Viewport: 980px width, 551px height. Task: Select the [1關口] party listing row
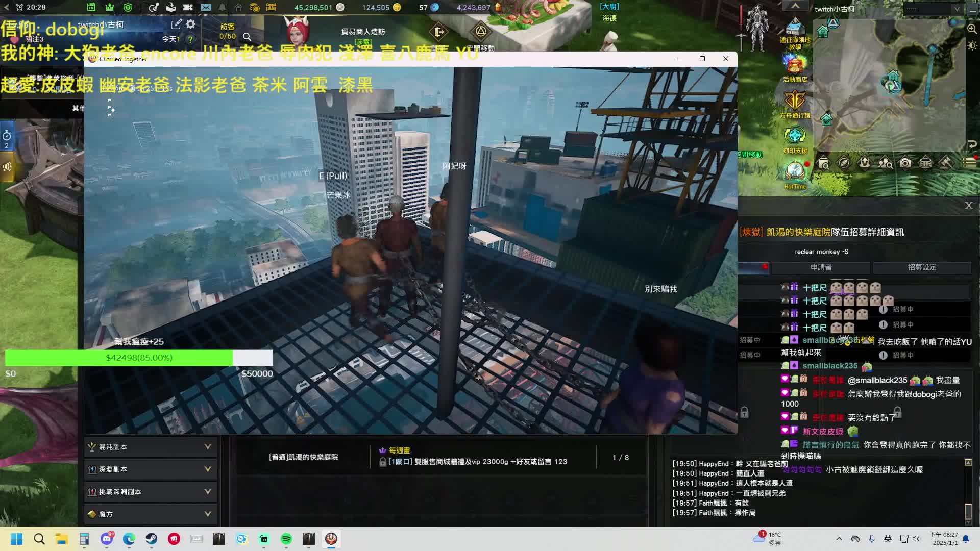[442, 457]
